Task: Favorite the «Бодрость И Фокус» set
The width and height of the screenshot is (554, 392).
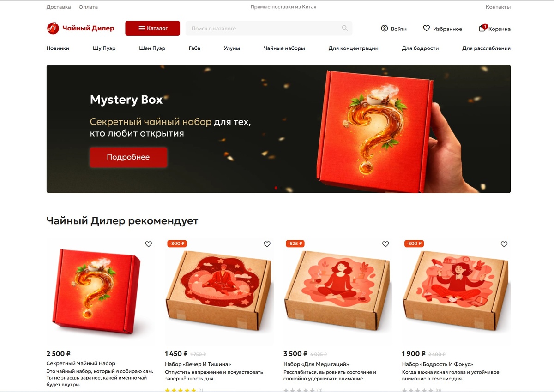Action: point(504,244)
